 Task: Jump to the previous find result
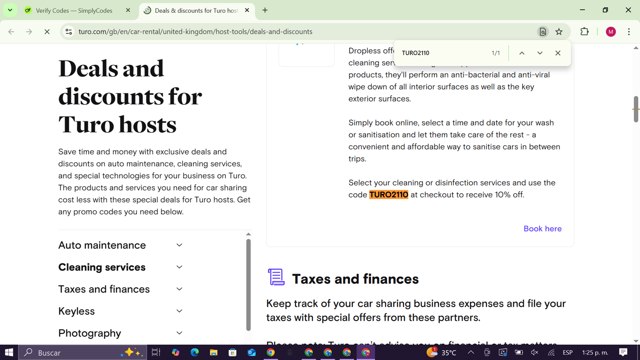pyautogui.click(x=522, y=53)
